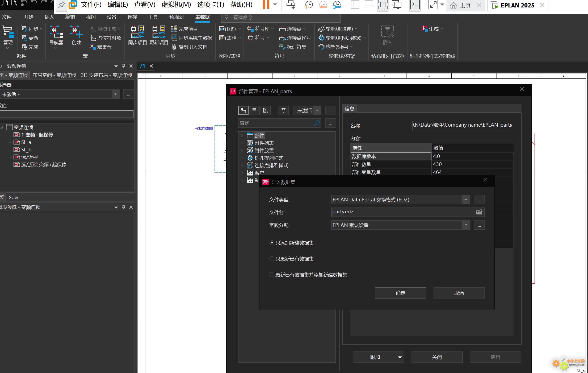Open the 附加 button dropdown arrow
Screen dimensions: 588x373
(400, 357)
